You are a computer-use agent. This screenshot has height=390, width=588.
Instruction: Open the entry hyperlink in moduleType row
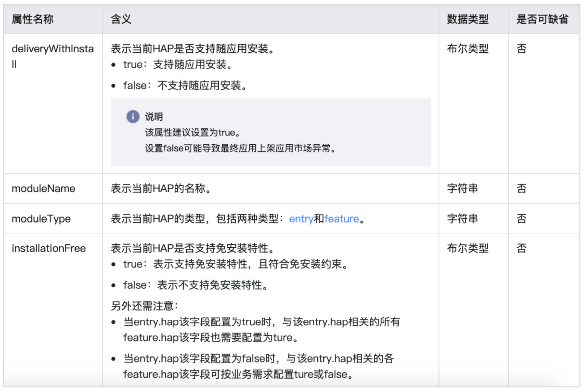pos(301,219)
